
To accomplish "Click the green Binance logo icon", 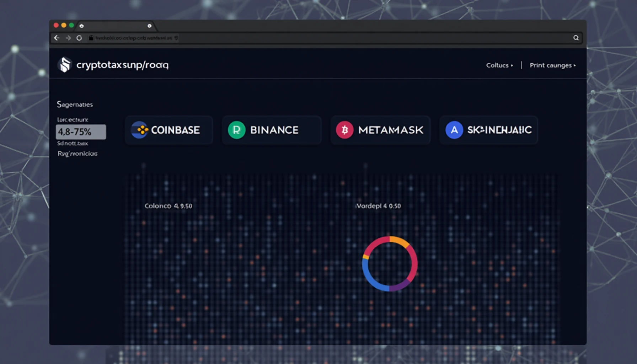I will pos(237,130).
